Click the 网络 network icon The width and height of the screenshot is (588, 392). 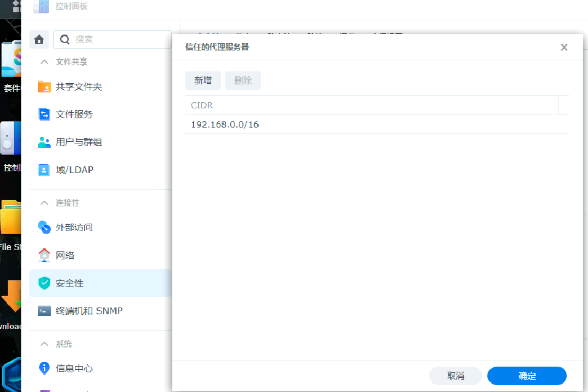tap(44, 255)
